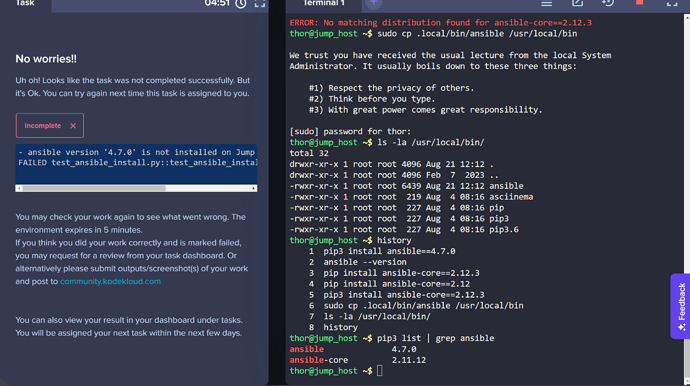The width and height of the screenshot is (690, 386).
Task: Click the 'No worries!!' heading
Action: 46,59
